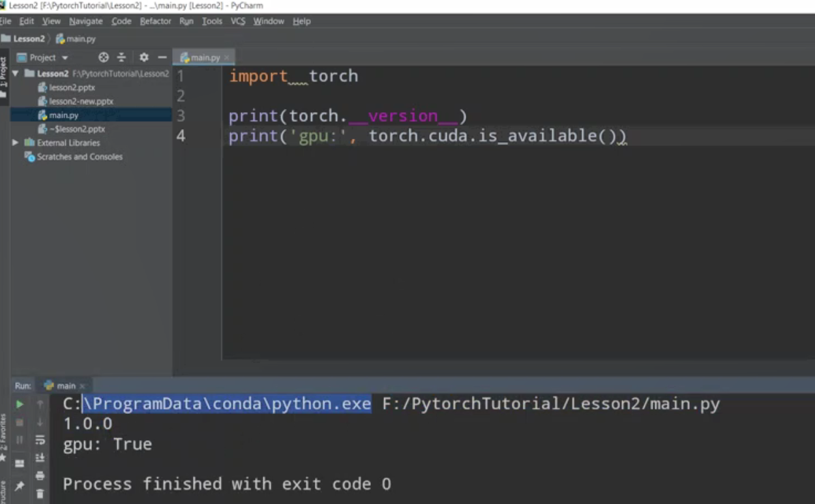Viewport: 815px width, 504px height.
Task: Click the '1.0.0' output line
Action: point(87,424)
